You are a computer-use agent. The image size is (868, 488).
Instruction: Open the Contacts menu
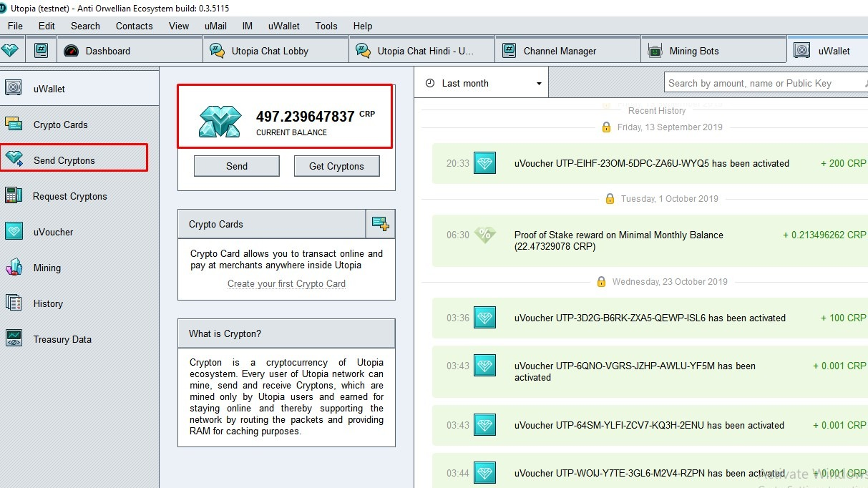[135, 26]
